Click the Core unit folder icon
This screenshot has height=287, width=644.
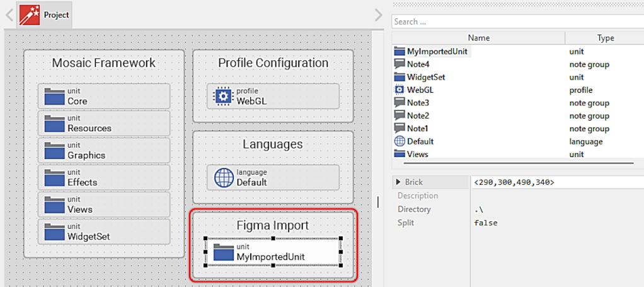tap(55, 97)
